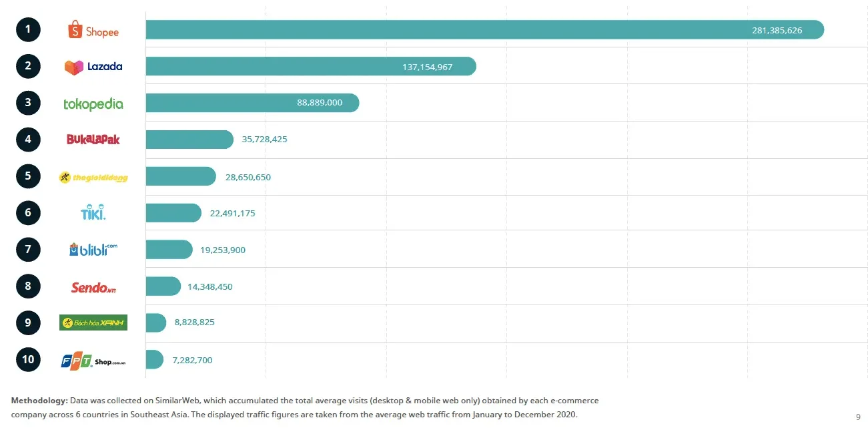Viewport: 868px width, 428px height.
Task: Click the Bach hoa XANH logo
Action: click(x=93, y=323)
